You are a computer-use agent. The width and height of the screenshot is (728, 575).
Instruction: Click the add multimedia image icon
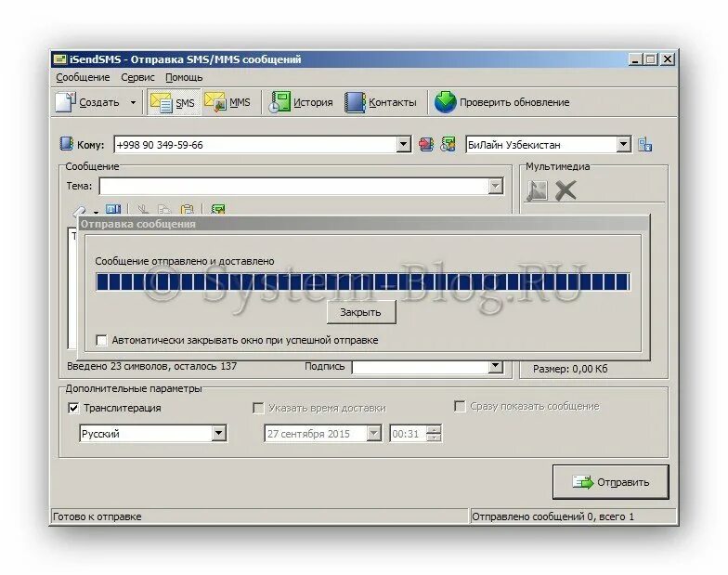[537, 191]
